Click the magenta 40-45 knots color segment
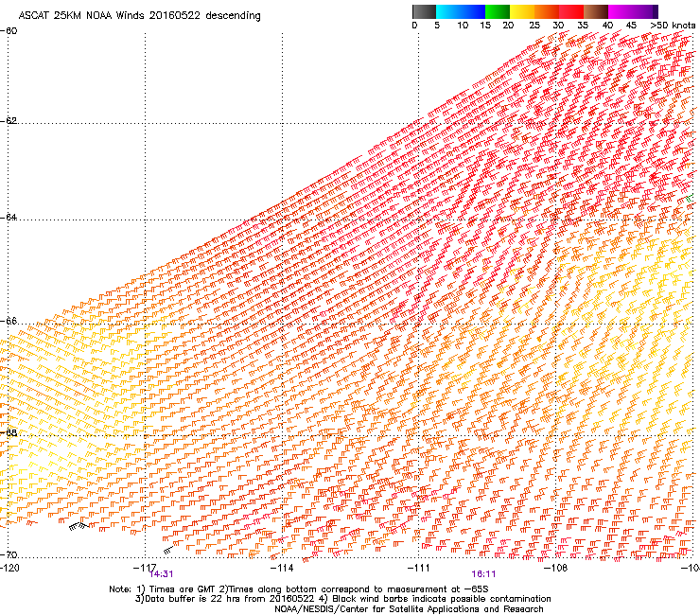700x615 pixels. (x=621, y=11)
